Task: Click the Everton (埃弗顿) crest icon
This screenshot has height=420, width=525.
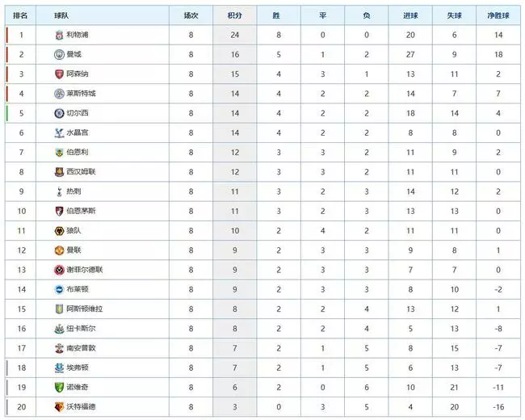Action: point(59,367)
